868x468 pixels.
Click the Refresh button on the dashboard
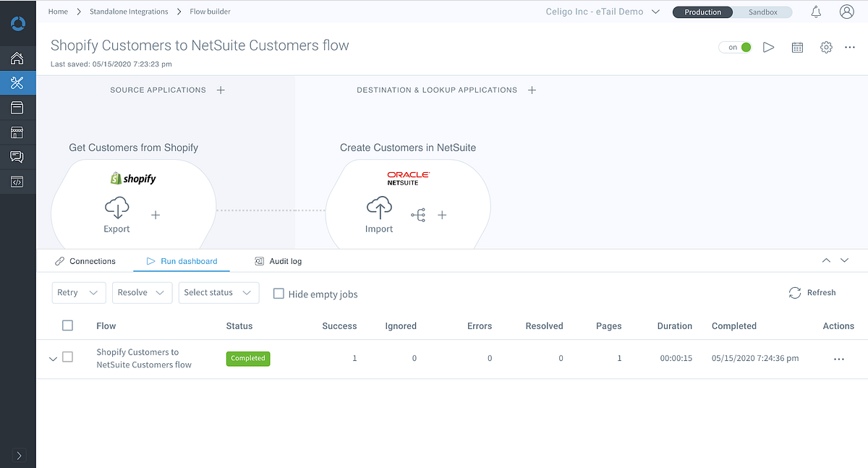click(812, 292)
